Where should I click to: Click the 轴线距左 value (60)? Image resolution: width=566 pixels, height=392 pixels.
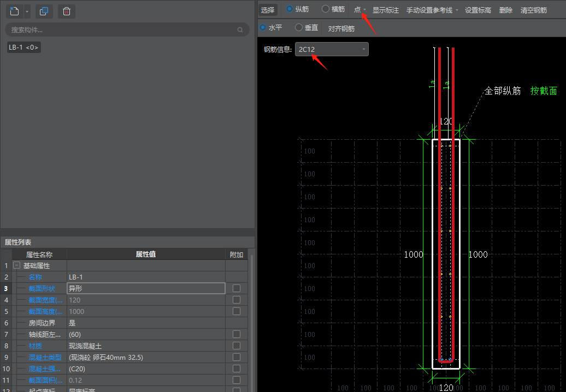(146, 334)
